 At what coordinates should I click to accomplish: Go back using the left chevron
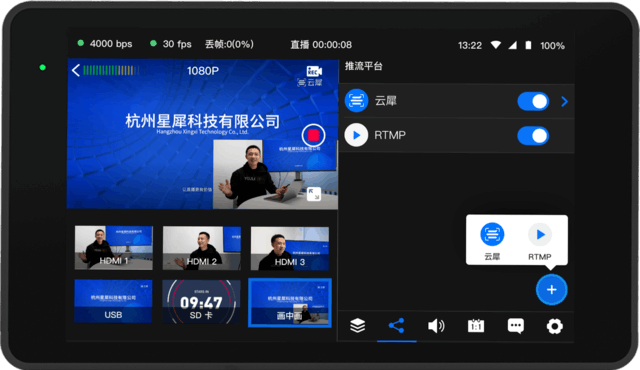[x=76, y=71]
